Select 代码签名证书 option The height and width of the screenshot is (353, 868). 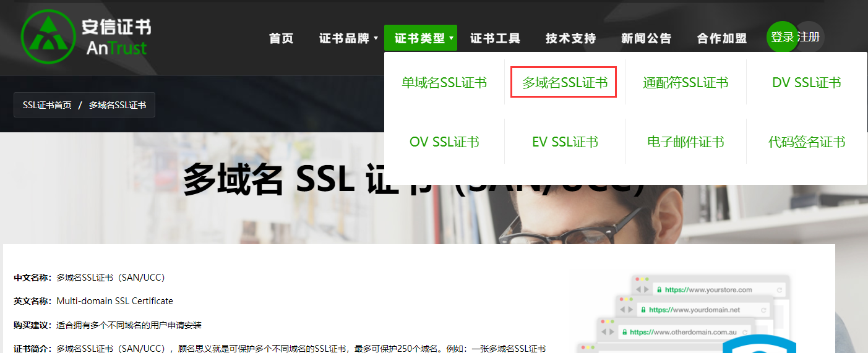point(807,142)
